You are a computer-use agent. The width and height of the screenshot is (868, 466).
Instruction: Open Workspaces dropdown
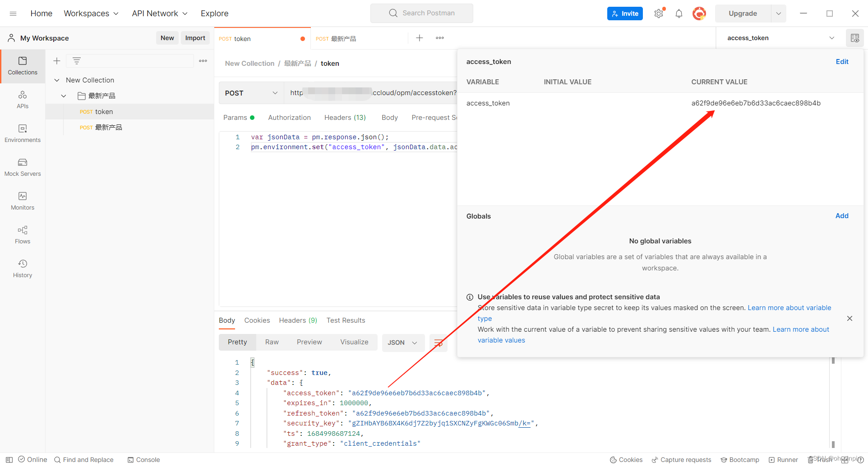91,14
